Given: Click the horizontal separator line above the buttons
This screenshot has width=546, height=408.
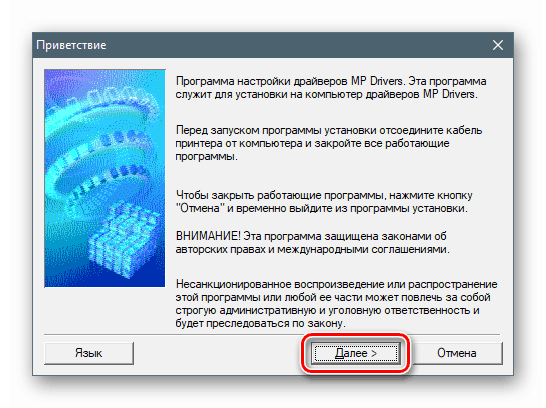Looking at the screenshot, I should (x=272, y=335).
